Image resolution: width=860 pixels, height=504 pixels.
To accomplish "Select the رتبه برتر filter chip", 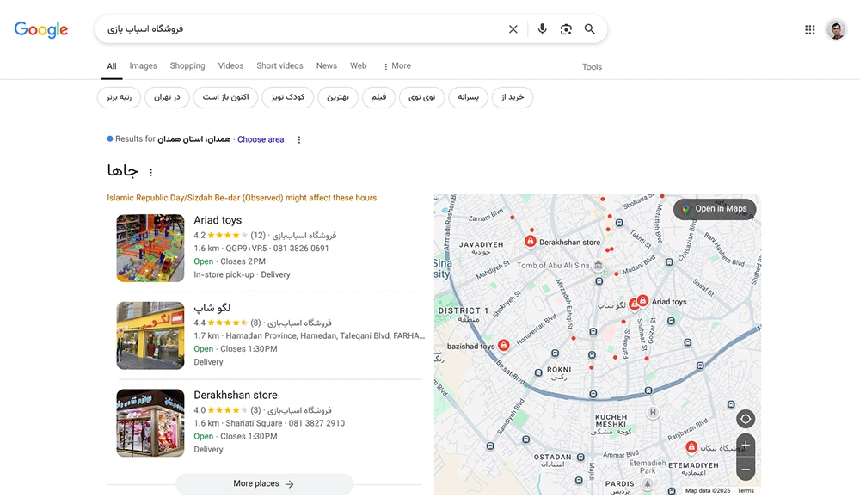I will 119,98.
